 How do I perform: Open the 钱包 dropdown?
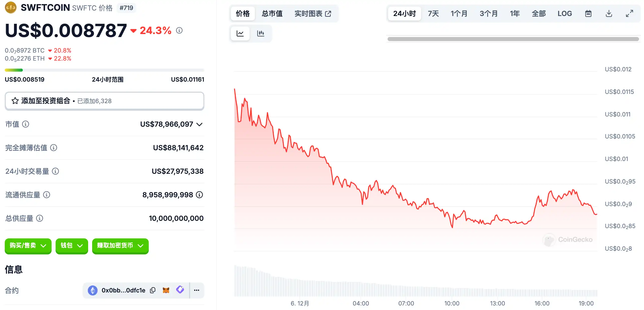72,246
